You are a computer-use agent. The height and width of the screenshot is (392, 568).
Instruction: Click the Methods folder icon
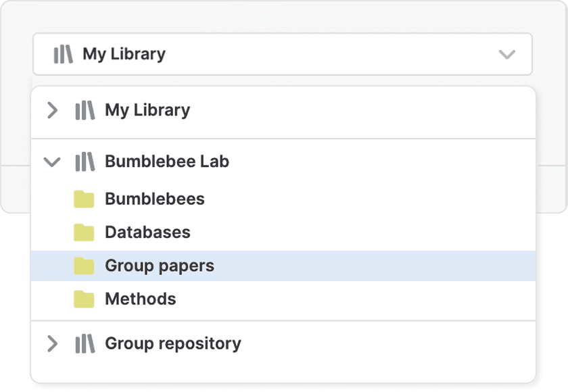pyautogui.click(x=84, y=299)
